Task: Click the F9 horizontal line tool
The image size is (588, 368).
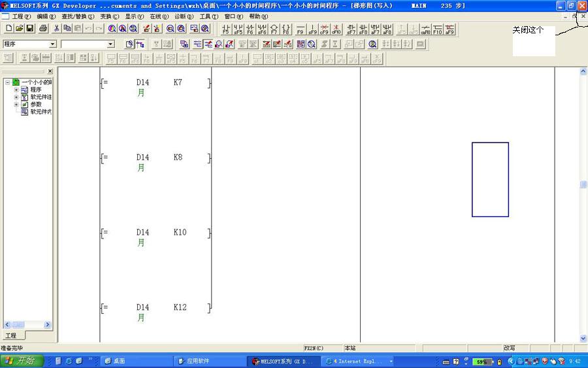Action: coord(300,29)
